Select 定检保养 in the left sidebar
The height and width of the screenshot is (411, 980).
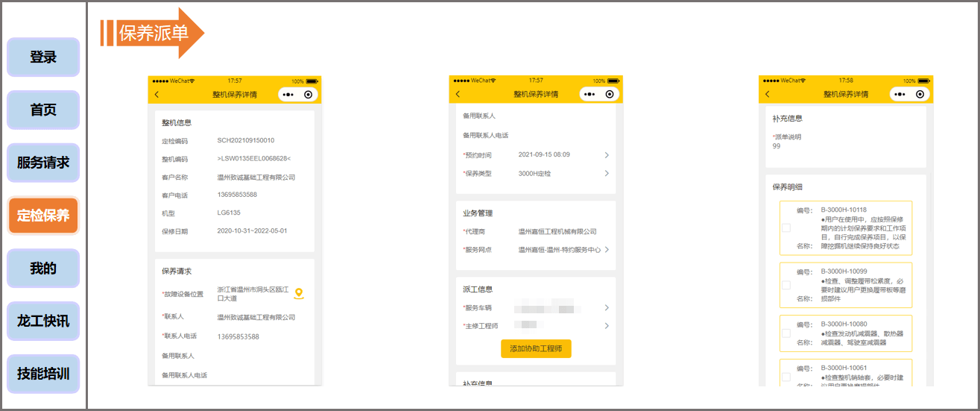pyautogui.click(x=43, y=216)
